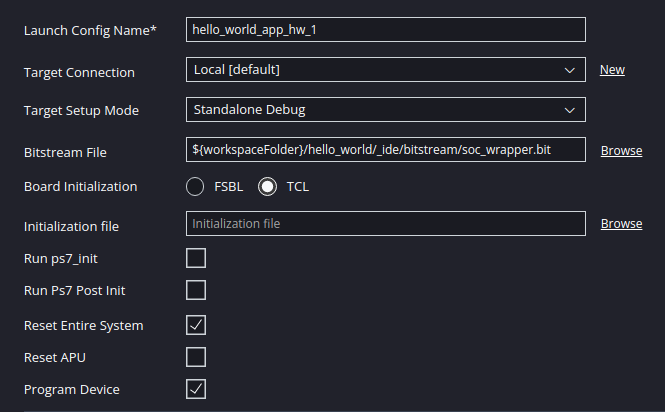Click the 'Program Device' label text
Image resolution: width=665 pixels, height=412 pixels.
tap(72, 390)
